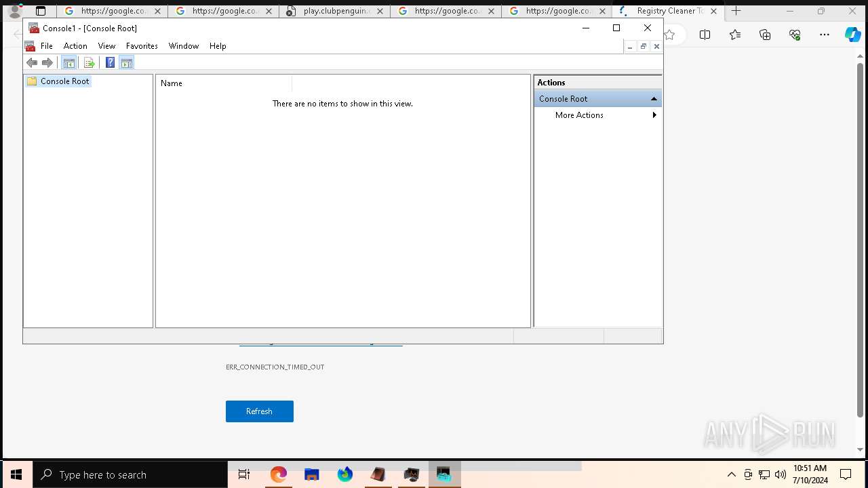Click 'There are no items to show' message
The image size is (868, 488).
pyautogui.click(x=342, y=104)
